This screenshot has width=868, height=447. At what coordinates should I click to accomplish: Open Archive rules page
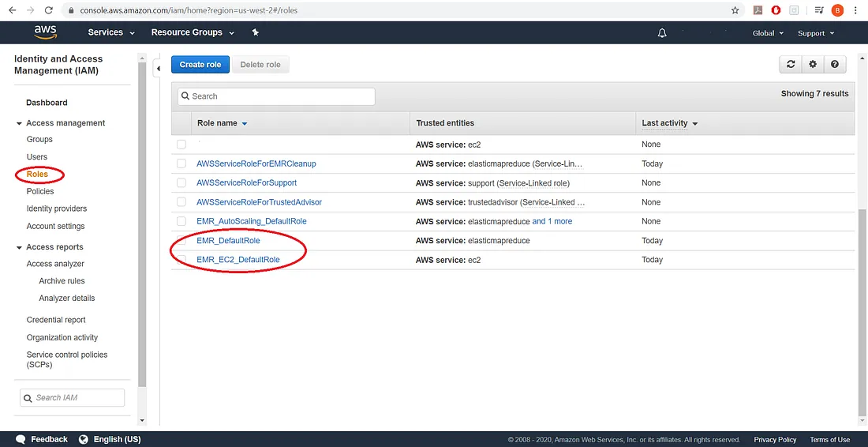point(62,281)
